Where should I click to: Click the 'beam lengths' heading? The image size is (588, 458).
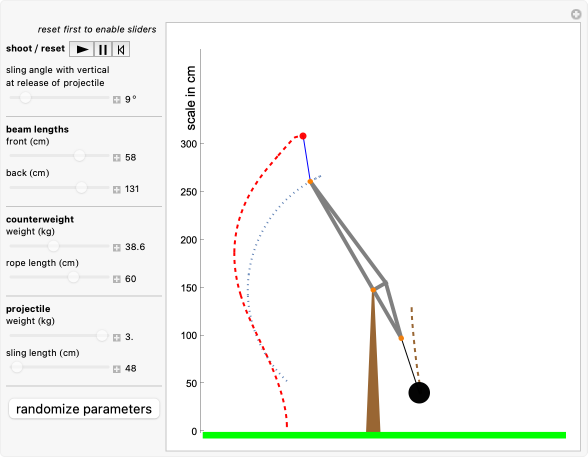coord(38,129)
